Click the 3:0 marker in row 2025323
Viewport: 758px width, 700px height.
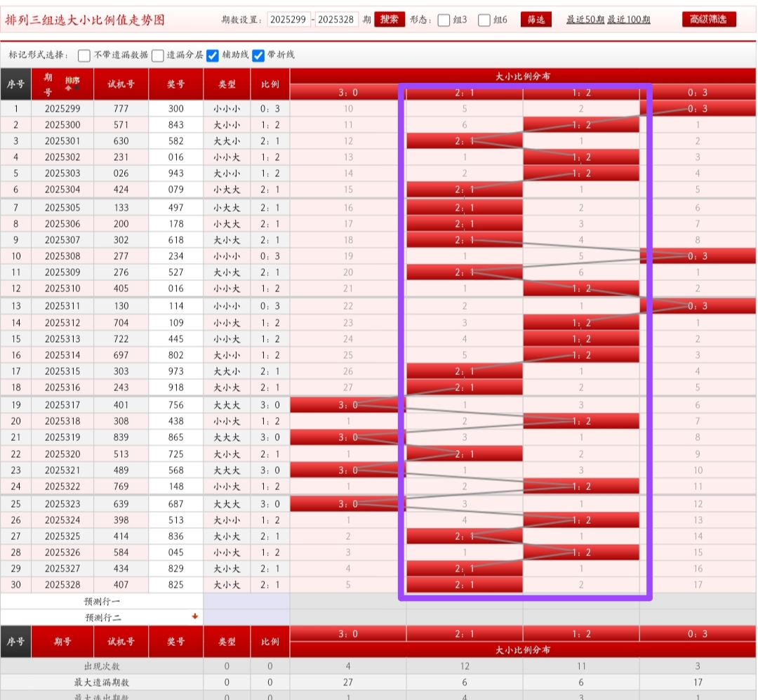[x=348, y=504]
